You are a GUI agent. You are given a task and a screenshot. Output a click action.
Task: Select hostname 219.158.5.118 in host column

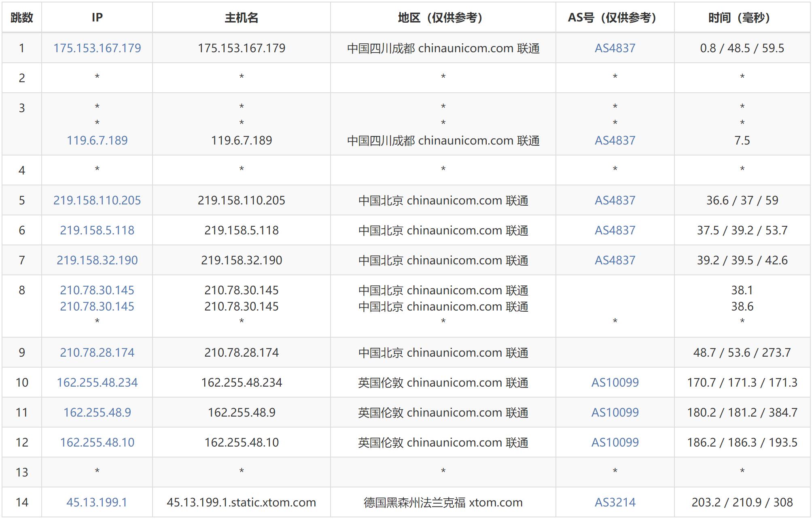(242, 230)
